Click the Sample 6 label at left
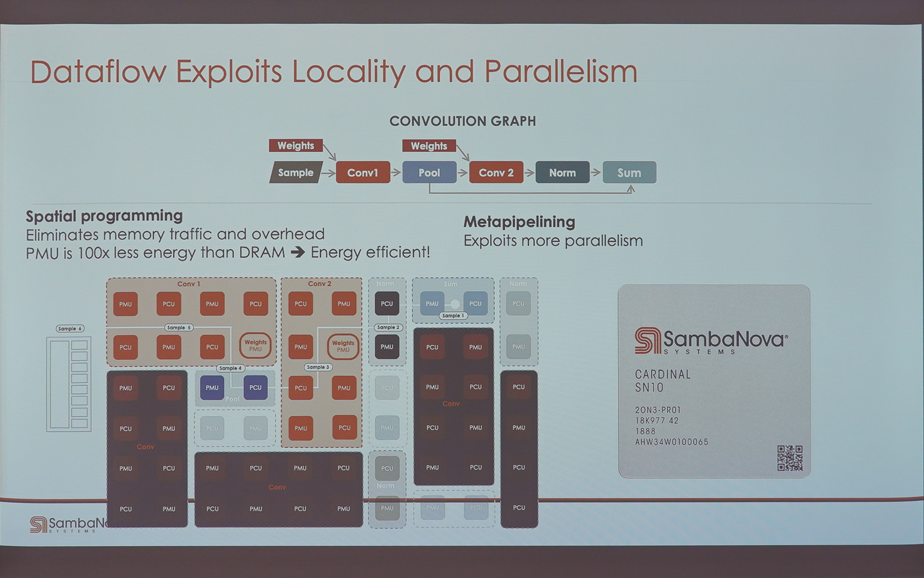Viewport: 924px width, 578px height. pos(70,328)
